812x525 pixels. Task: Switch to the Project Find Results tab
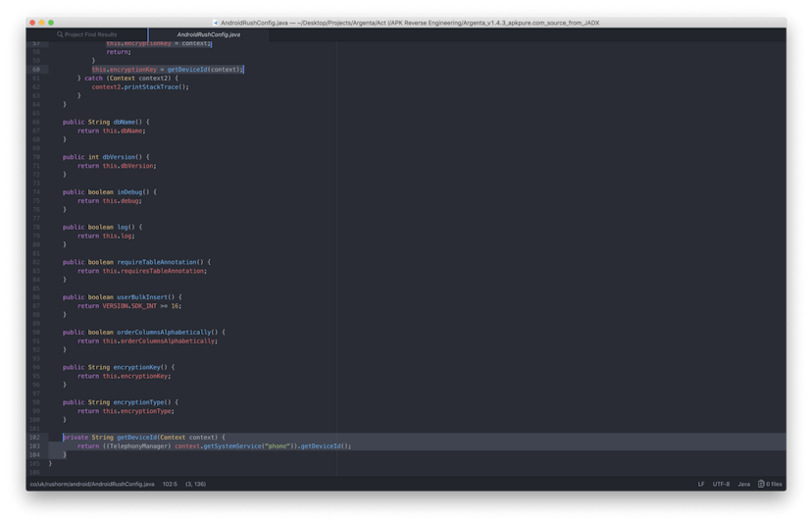click(x=90, y=34)
